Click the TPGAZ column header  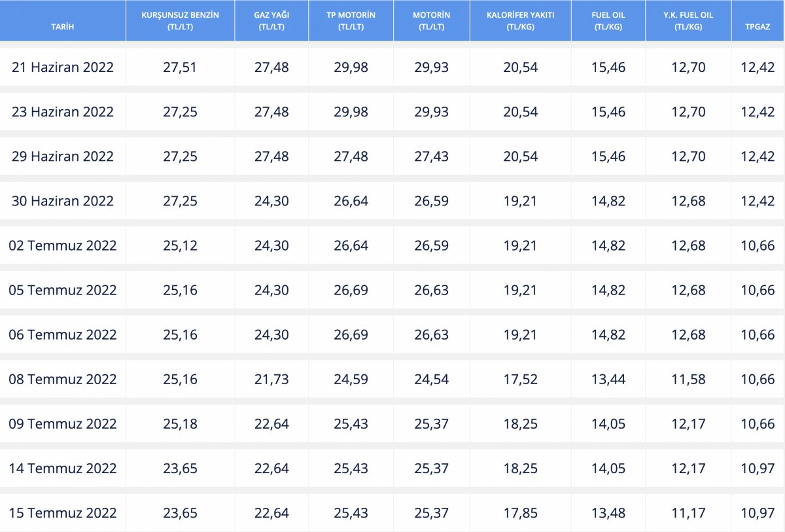(x=758, y=27)
